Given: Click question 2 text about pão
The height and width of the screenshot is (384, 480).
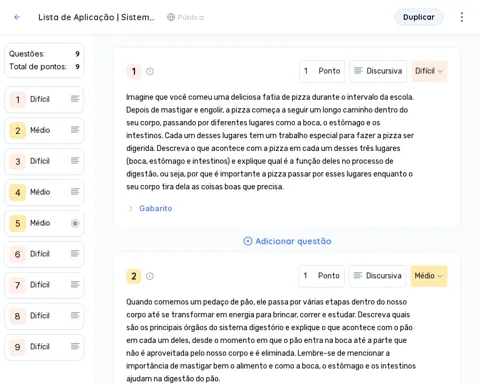Looking at the screenshot, I should 271,340.
